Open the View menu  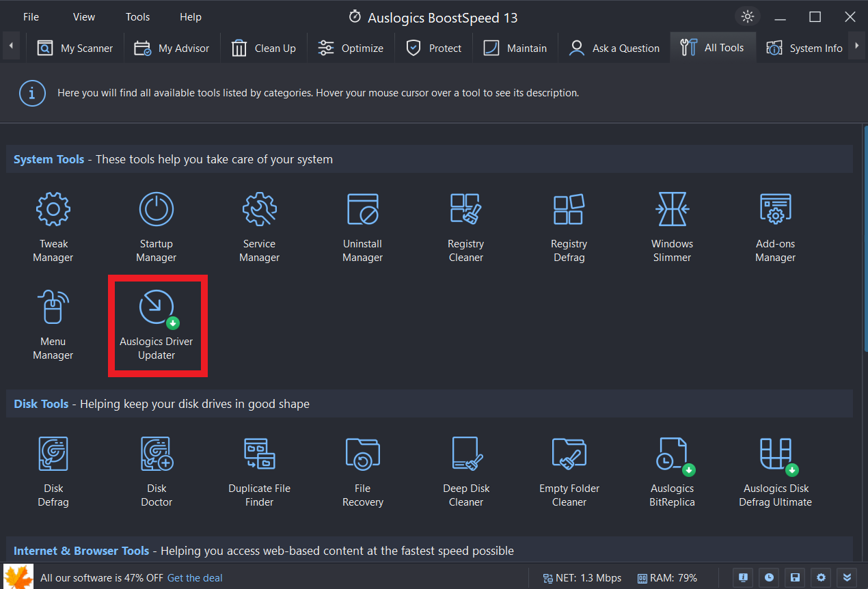pos(84,17)
